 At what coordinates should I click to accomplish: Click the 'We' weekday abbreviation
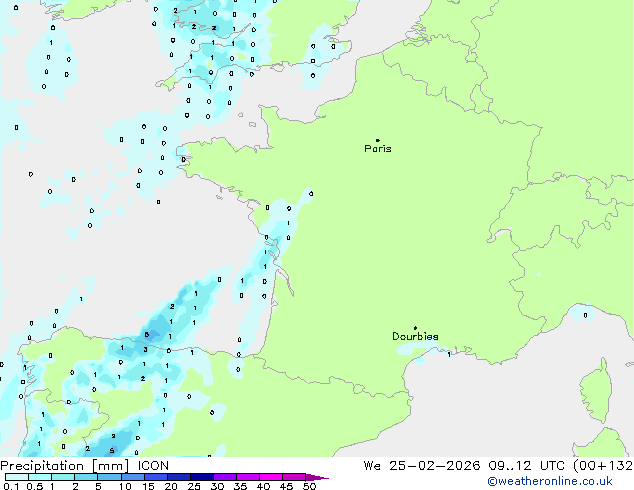[372, 466]
